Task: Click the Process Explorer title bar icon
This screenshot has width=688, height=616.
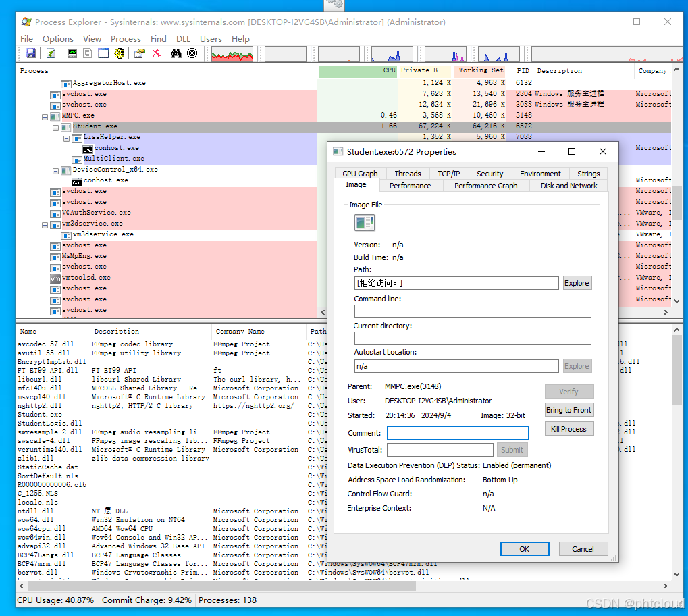Action: (26, 22)
